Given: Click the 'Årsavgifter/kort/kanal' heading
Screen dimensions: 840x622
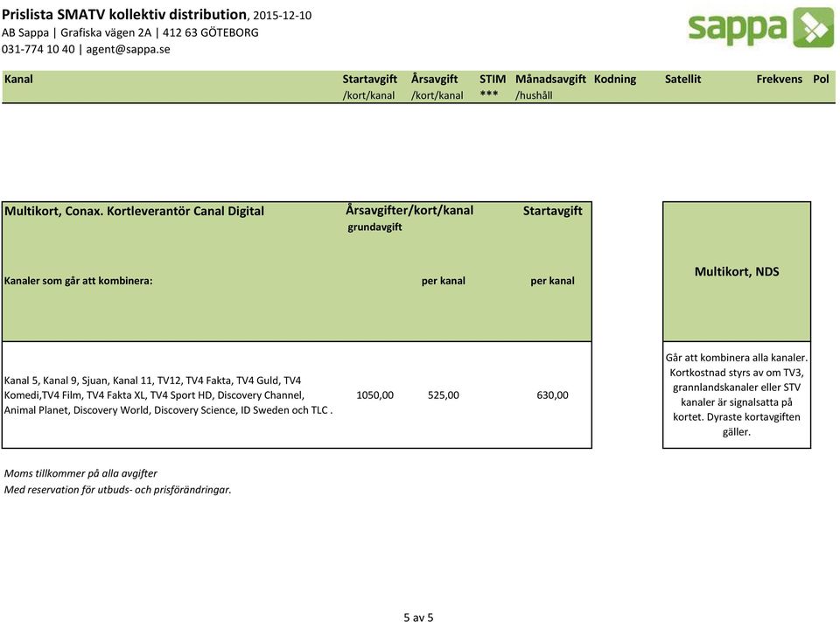Looking at the screenshot, I should [409, 211].
